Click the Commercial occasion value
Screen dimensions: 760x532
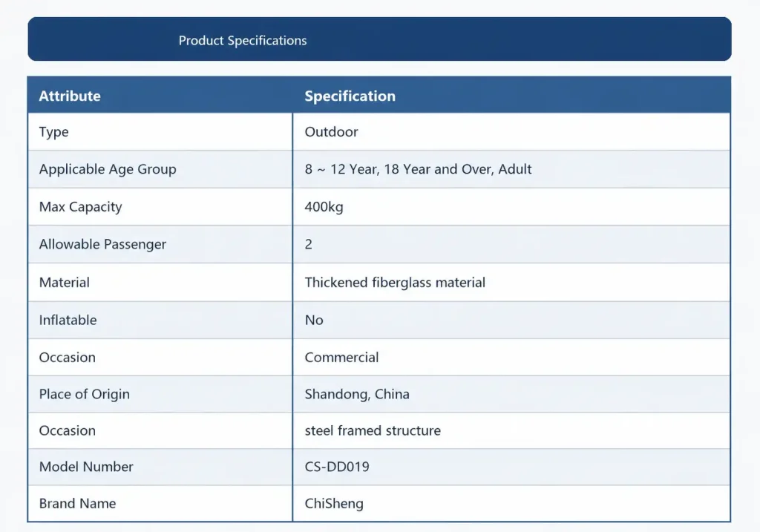pos(341,358)
